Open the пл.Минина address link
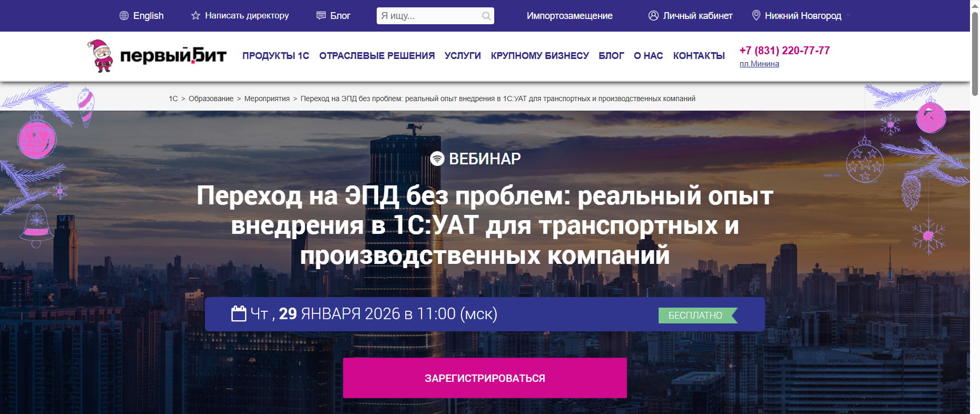Screen dimensions: 980x414 pos(759,64)
